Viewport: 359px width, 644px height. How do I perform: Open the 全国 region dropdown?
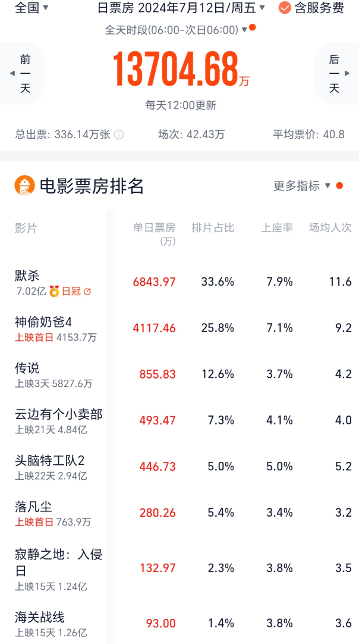point(32,8)
